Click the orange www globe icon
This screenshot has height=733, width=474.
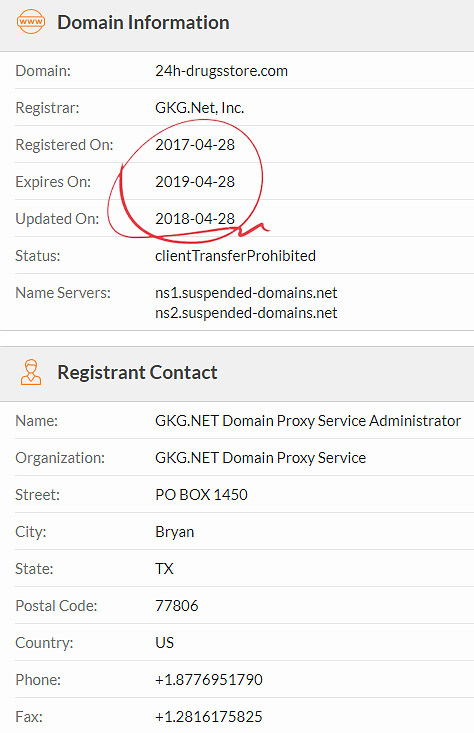pyautogui.click(x=31, y=22)
